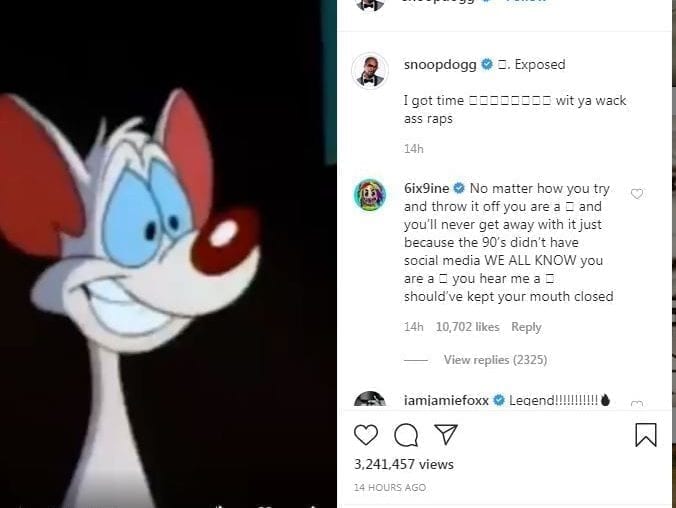This screenshot has width=676, height=508.
Task: Click snoopdogg username in caption
Action: tap(440, 64)
